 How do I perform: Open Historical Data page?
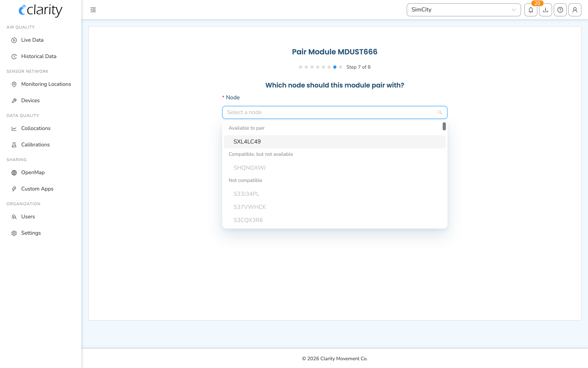click(x=39, y=56)
